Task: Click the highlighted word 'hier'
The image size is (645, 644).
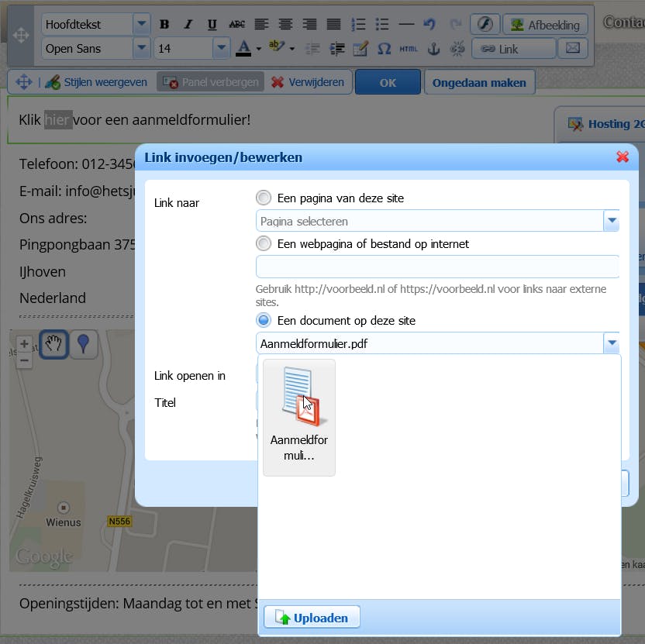Action: tap(58, 119)
